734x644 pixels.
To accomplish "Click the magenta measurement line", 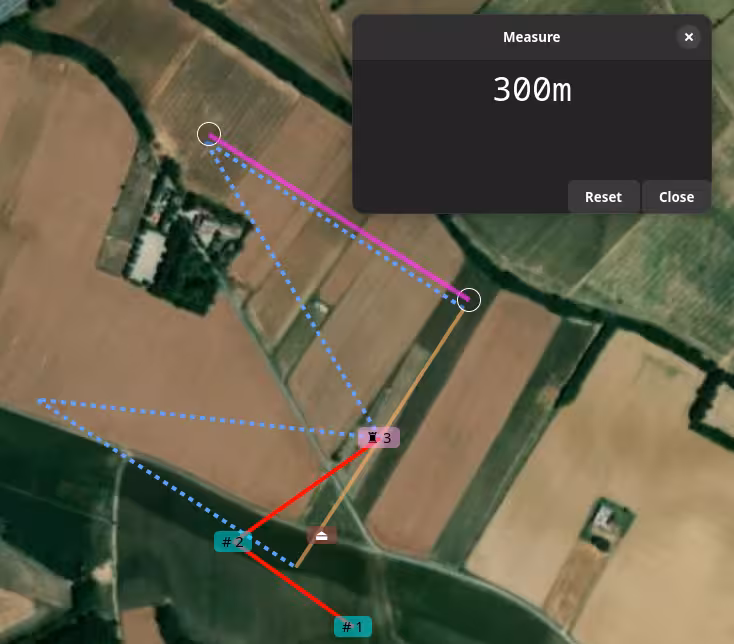I will [339, 217].
